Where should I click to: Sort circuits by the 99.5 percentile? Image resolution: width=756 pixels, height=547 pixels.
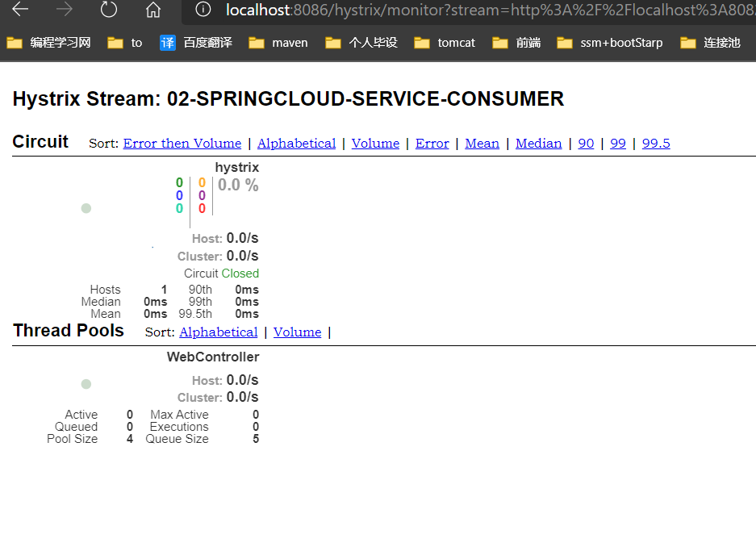[656, 143]
